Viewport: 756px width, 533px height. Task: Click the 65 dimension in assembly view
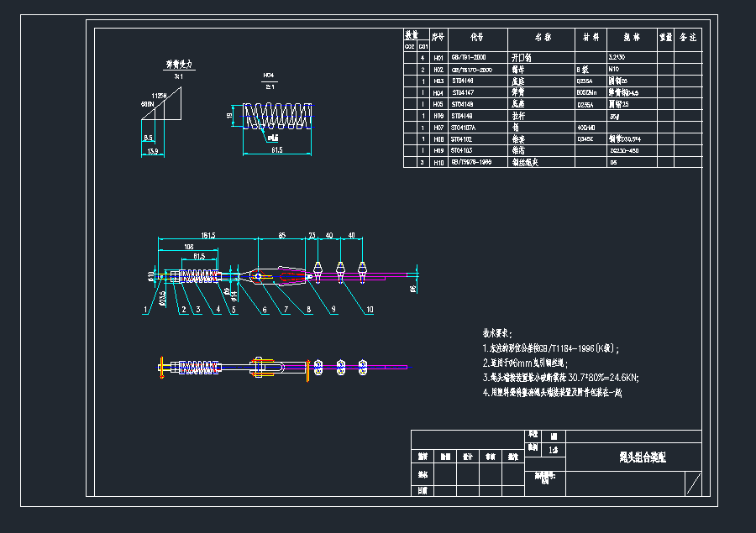pos(282,237)
